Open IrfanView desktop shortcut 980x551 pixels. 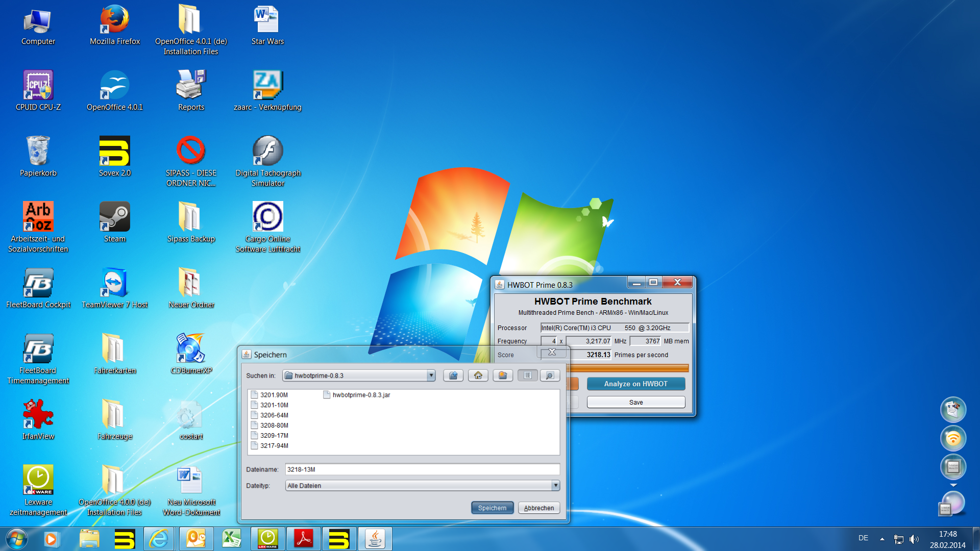(x=38, y=420)
